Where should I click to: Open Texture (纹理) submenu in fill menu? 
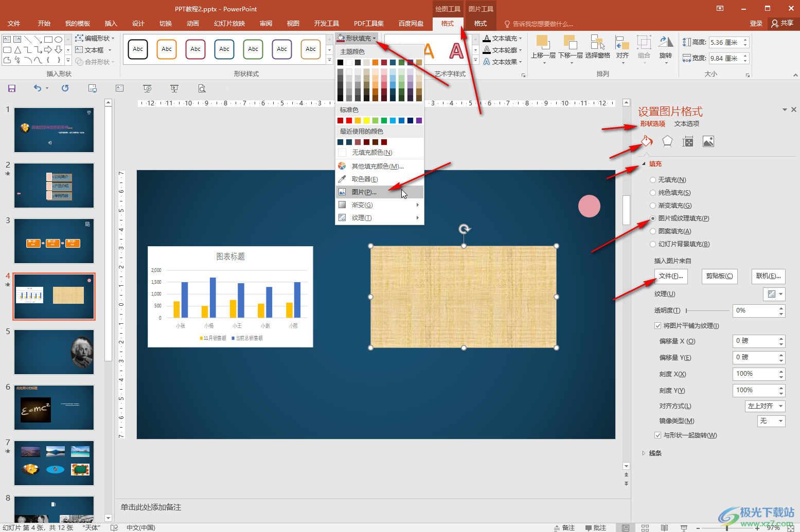click(379, 217)
